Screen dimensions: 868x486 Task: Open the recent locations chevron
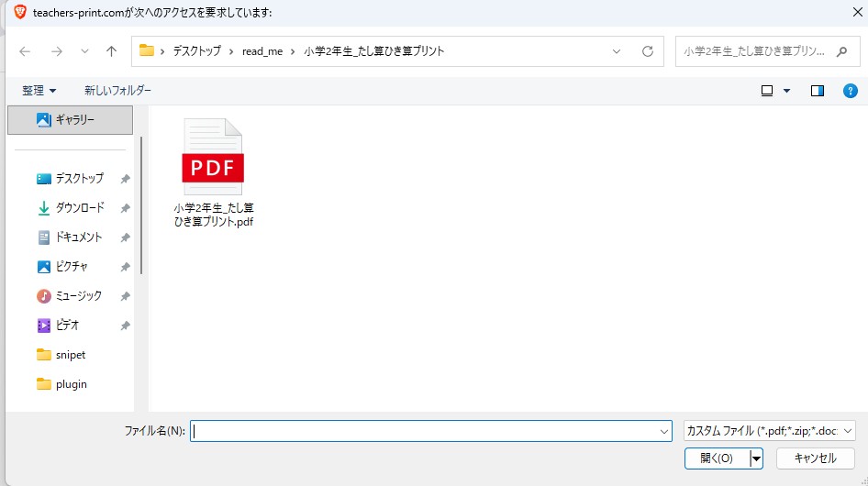coord(84,51)
